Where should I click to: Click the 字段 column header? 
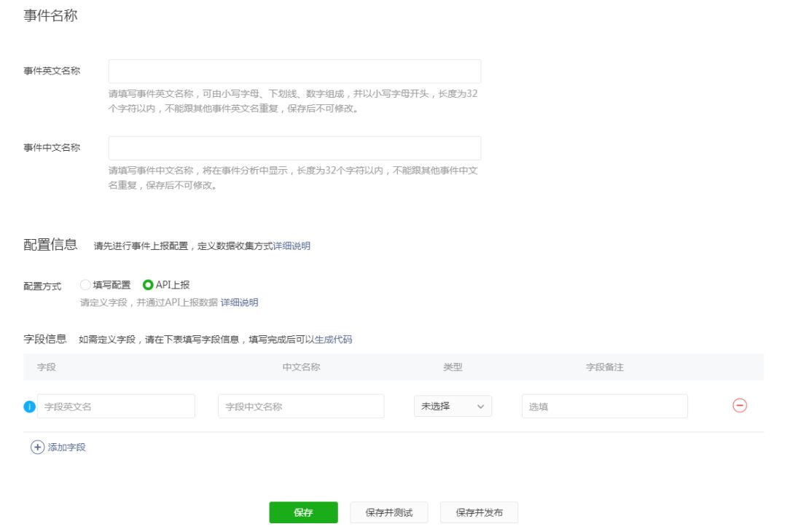[46, 367]
